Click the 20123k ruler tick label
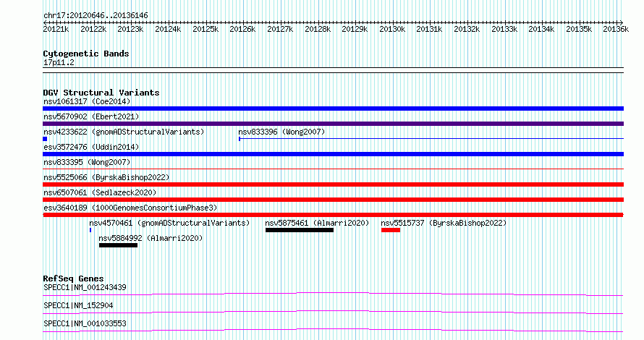Screen dimensions: 644x340 [x=130, y=29]
